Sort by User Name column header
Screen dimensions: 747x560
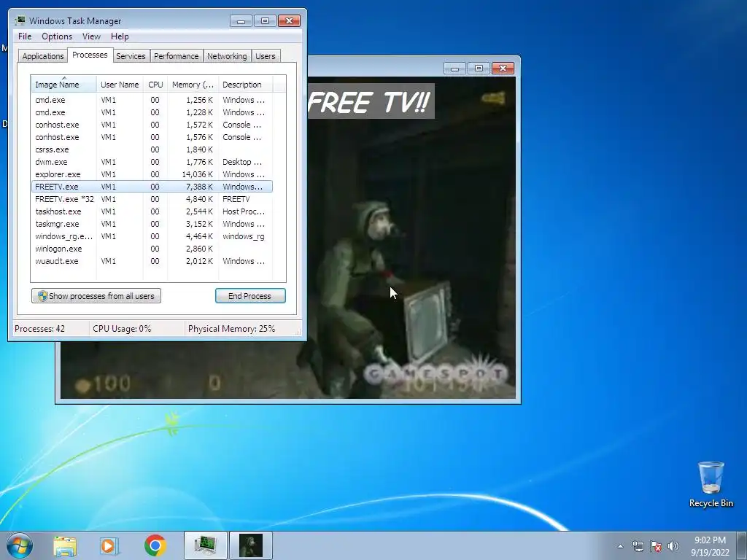pyautogui.click(x=120, y=85)
